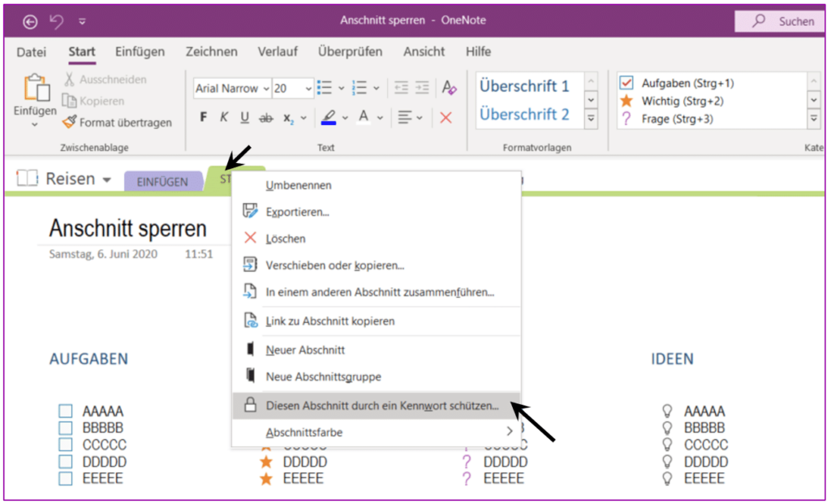
Task: Expand the Einfügen paste options arrow
Action: tap(35, 125)
